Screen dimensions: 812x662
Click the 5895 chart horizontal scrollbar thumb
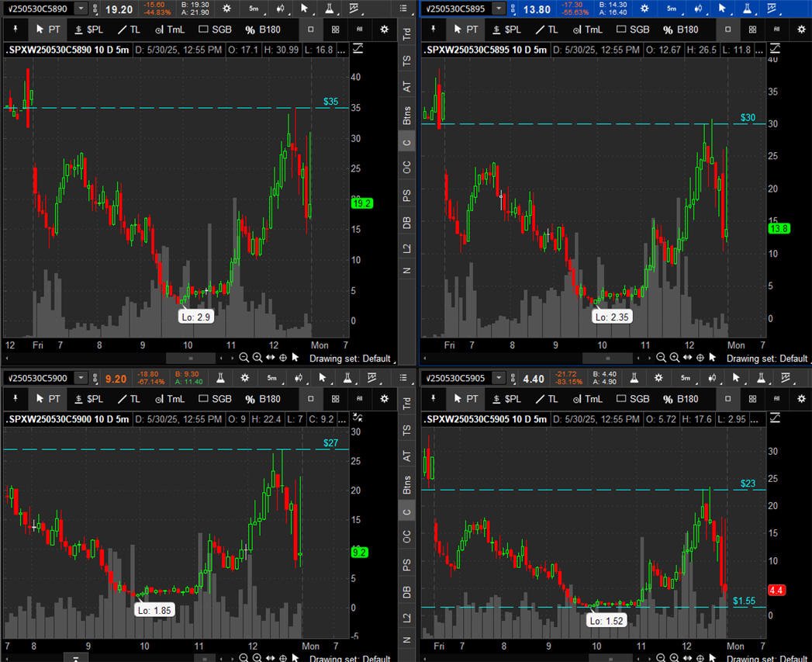point(607,358)
